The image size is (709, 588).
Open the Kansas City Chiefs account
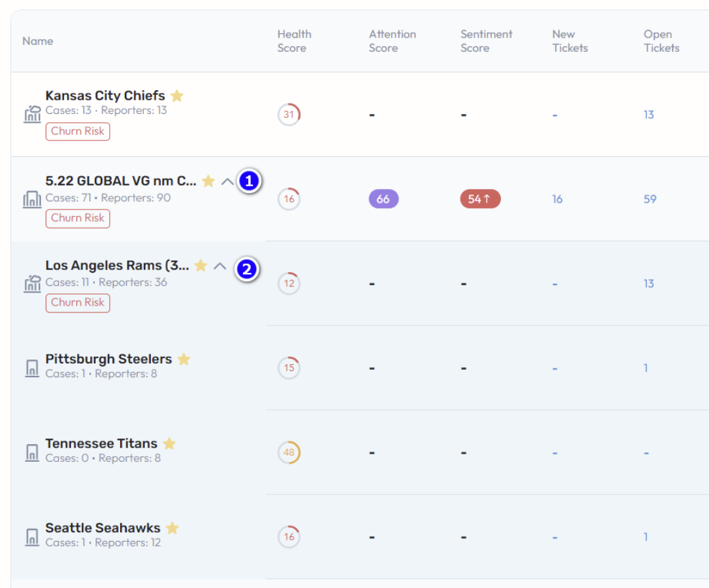point(105,95)
